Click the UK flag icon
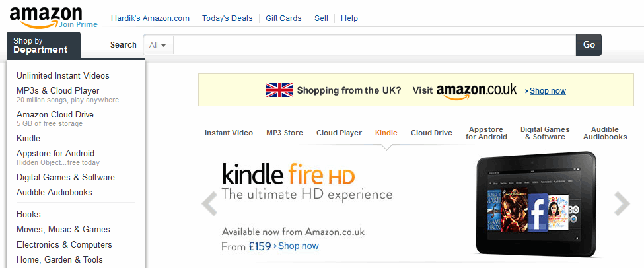Image resolution: width=644 pixels, height=268 pixels. 279,90
